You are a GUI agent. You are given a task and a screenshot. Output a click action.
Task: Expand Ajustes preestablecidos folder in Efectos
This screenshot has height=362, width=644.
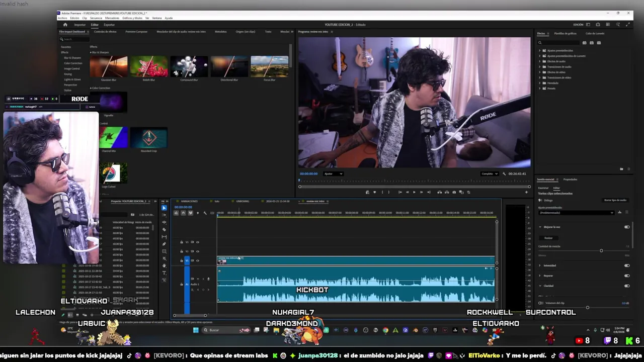pyautogui.click(x=540, y=50)
